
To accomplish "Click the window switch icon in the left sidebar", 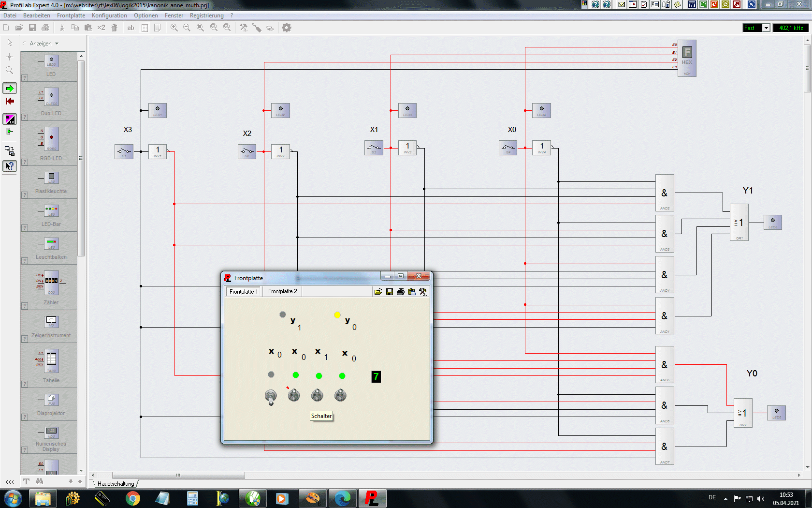I will pyautogui.click(x=10, y=150).
